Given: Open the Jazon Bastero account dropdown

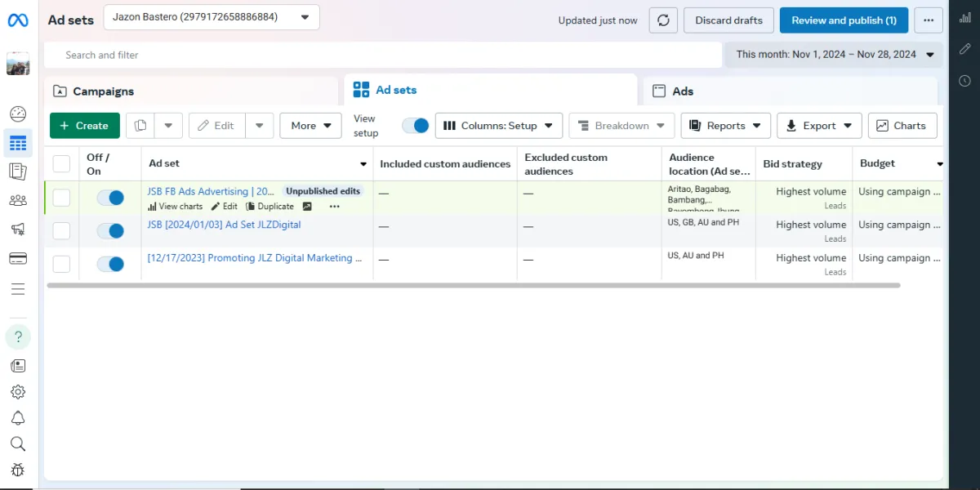Looking at the screenshot, I should 212,17.
